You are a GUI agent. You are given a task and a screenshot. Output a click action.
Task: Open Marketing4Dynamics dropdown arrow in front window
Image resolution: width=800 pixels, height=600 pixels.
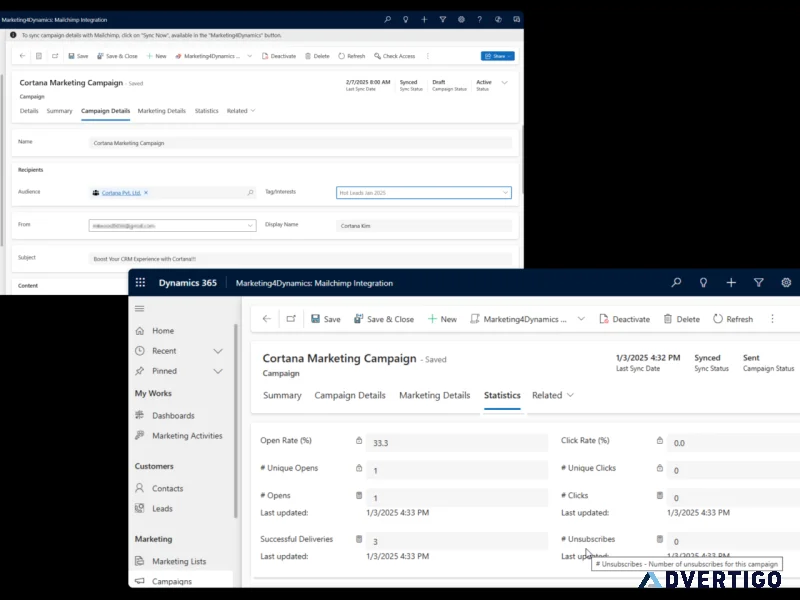(x=581, y=319)
